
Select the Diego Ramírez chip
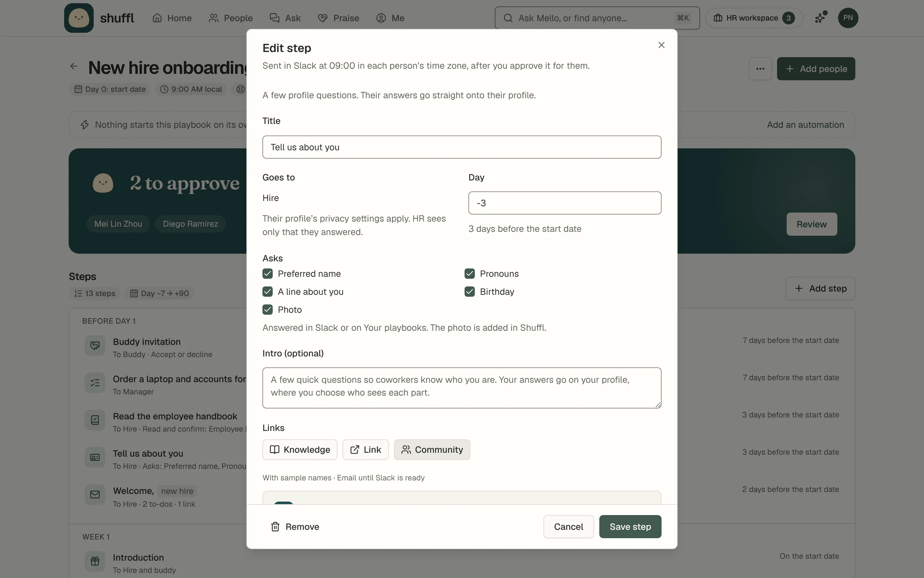click(191, 224)
